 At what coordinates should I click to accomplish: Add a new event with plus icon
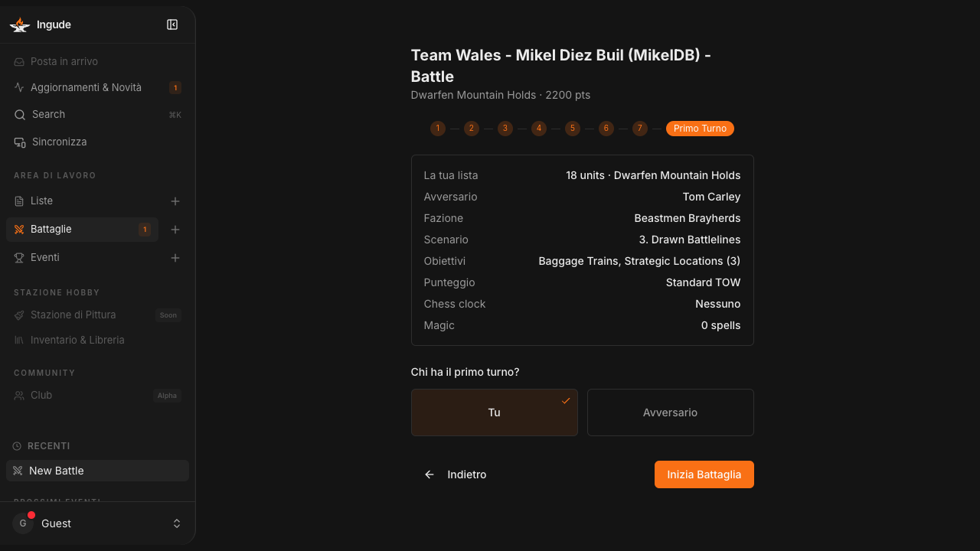(175, 258)
